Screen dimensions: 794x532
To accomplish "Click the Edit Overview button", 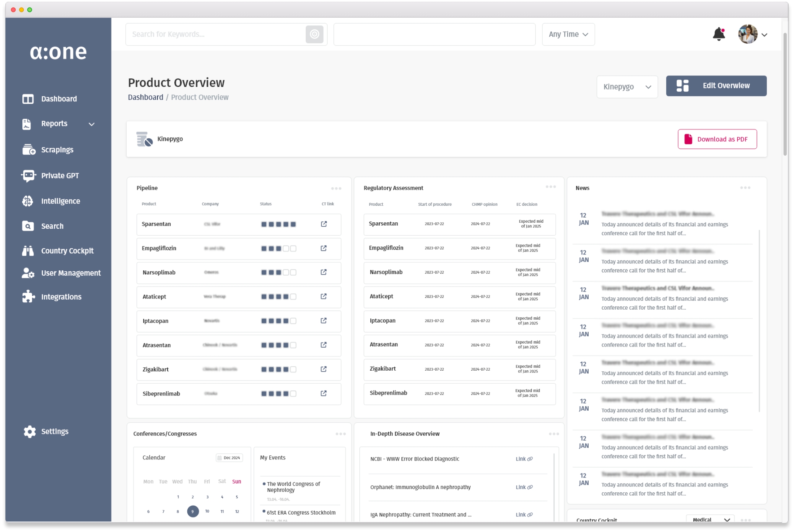I will (x=716, y=86).
